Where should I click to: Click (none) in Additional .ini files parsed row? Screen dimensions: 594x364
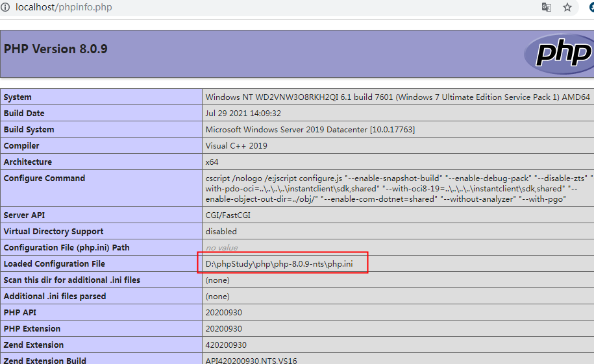[217, 297]
